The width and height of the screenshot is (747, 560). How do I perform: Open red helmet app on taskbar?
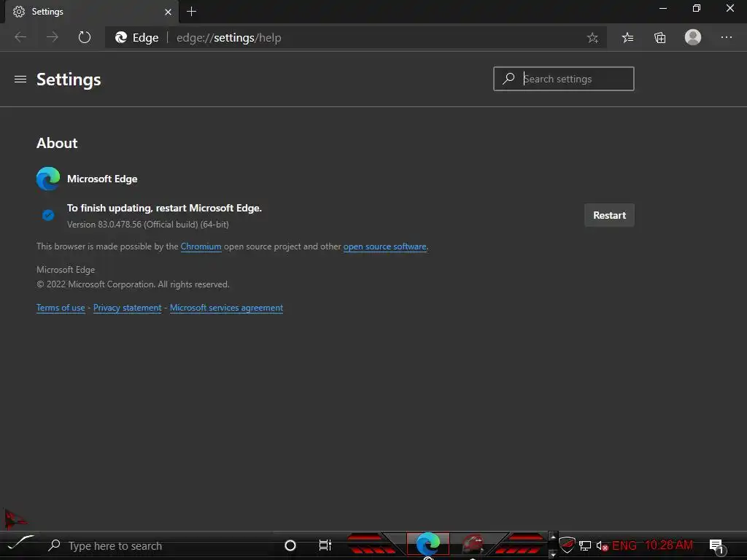coord(473,544)
